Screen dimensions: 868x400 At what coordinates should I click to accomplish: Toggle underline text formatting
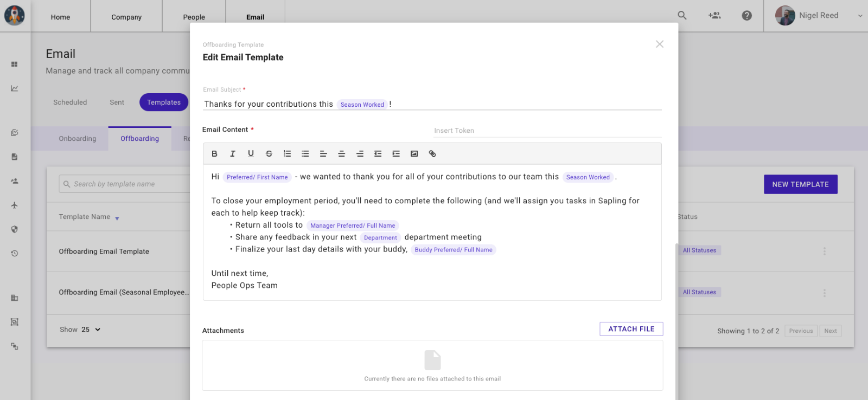[251, 154]
